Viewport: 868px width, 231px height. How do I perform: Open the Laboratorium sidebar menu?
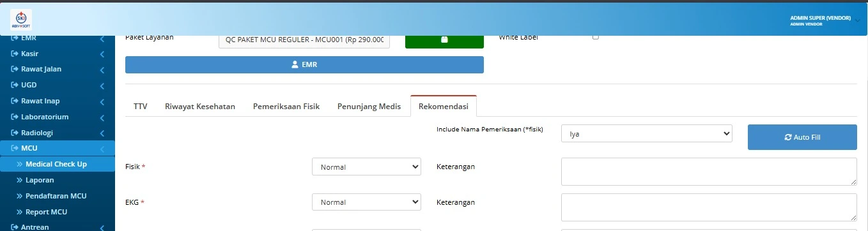coord(58,117)
